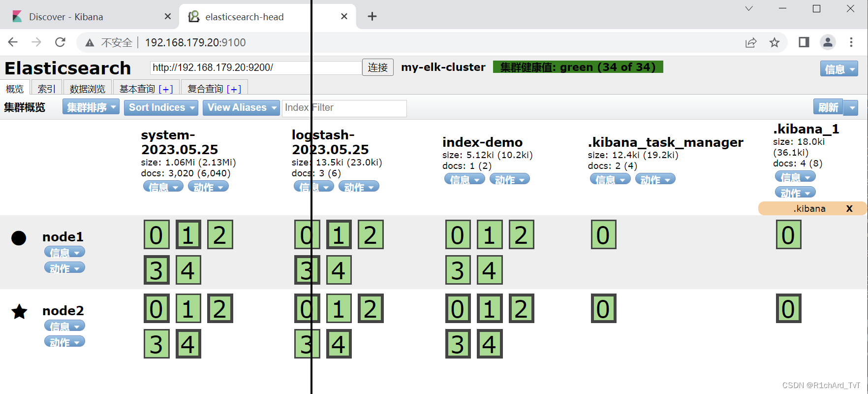Select .kibana_1 shard 0 on node2
The height and width of the screenshot is (394, 868).
click(x=789, y=308)
